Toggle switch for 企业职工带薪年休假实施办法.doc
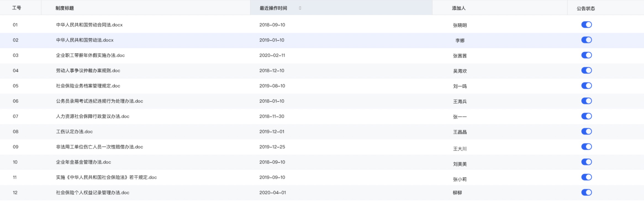This screenshot has width=644, height=202. 586,55
